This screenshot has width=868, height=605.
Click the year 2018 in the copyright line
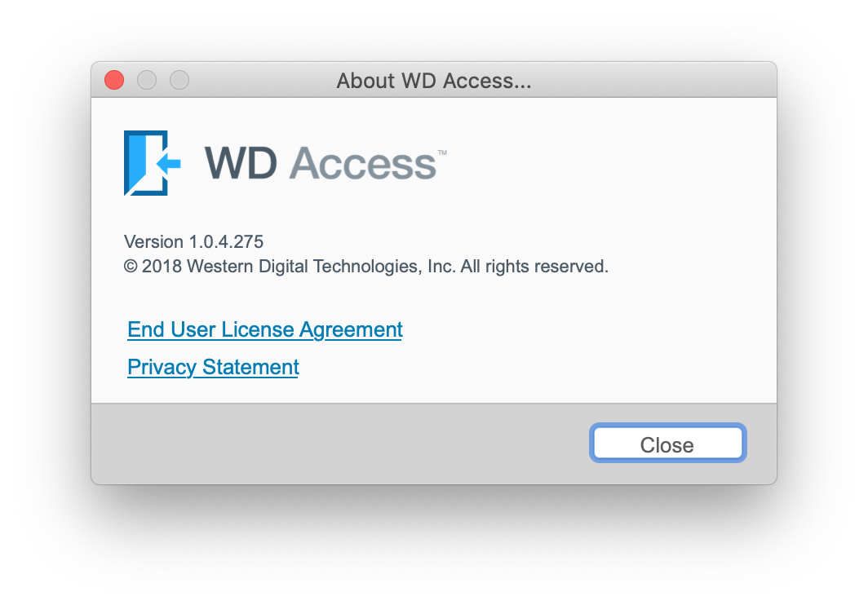(162, 267)
